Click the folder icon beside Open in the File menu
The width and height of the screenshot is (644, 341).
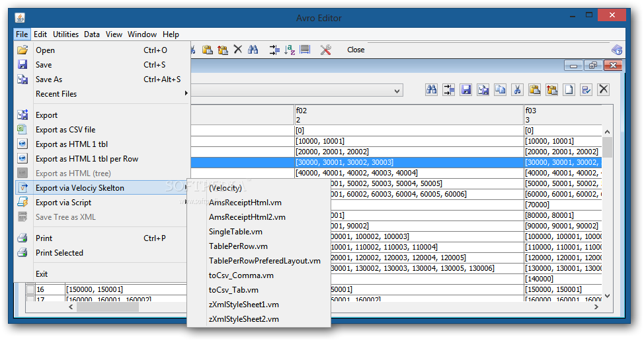point(22,50)
